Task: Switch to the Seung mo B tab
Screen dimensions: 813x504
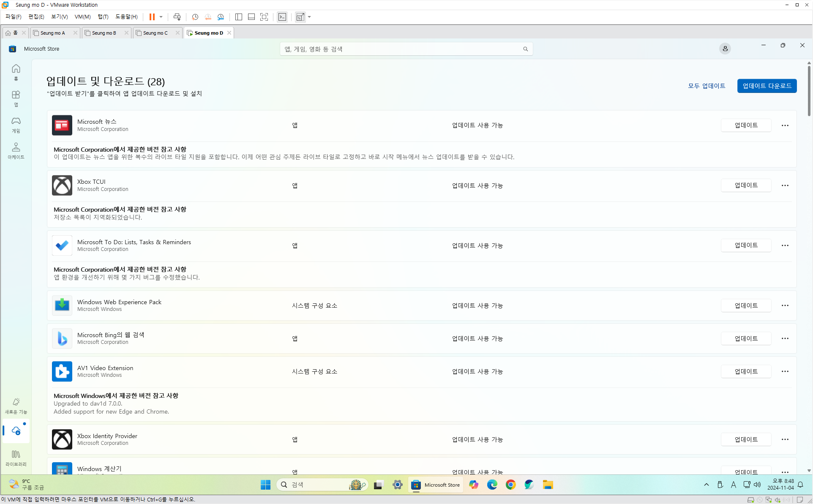Action: [x=104, y=33]
